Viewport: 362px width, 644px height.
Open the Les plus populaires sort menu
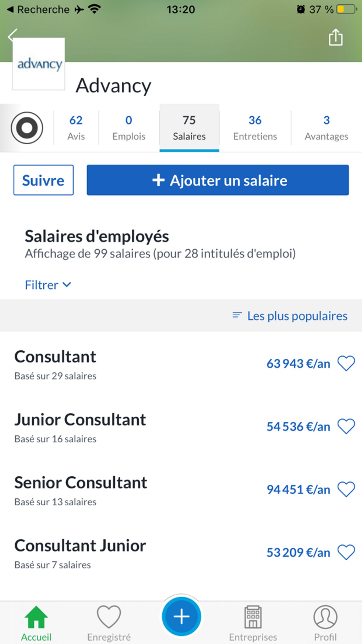coord(290,316)
